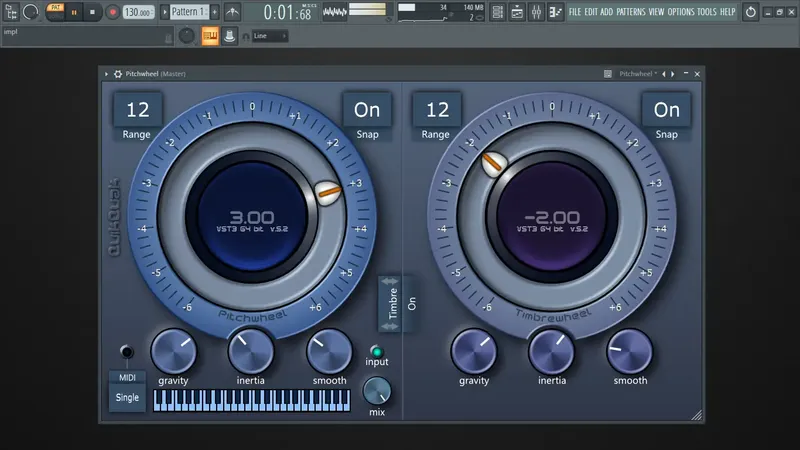The image size is (800, 450).
Task: Toggle the Pitchwheel Snap On button
Action: [367, 110]
